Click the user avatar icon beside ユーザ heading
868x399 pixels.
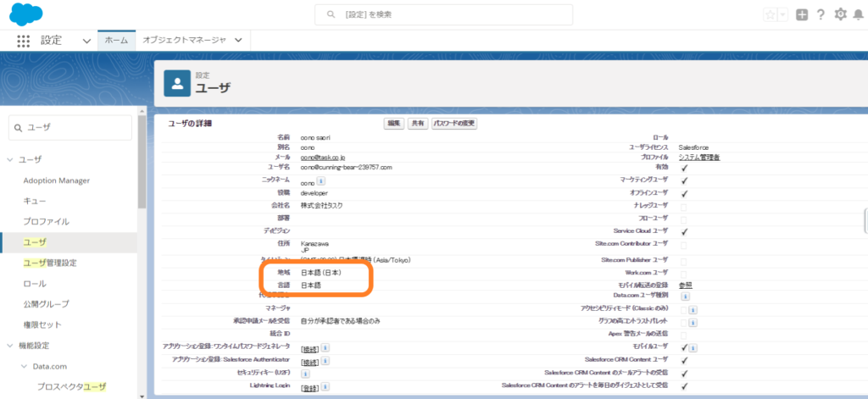point(177,84)
